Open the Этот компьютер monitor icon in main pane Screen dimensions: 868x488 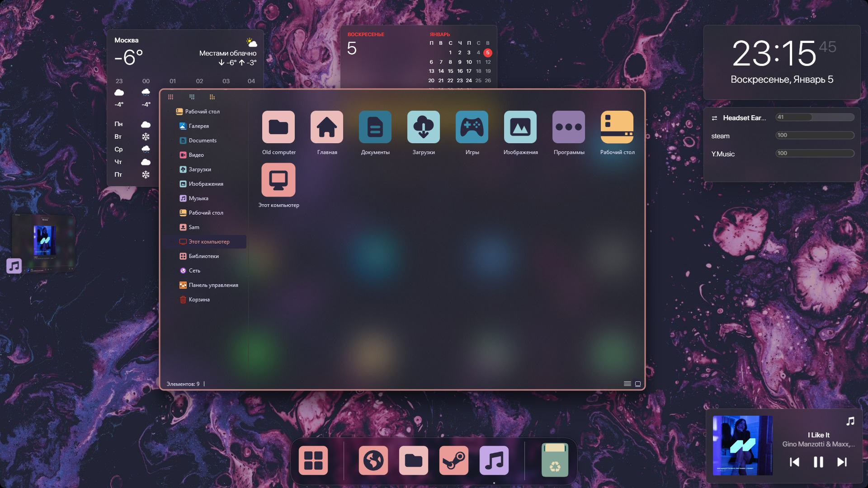[x=278, y=180]
